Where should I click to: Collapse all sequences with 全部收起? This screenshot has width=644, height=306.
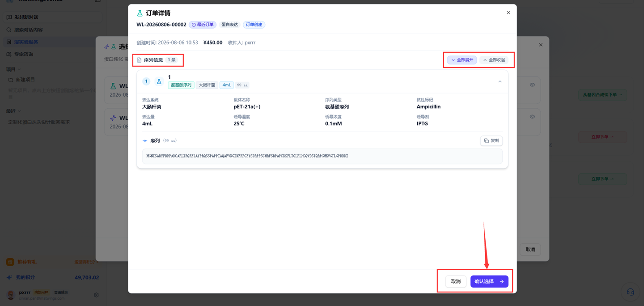tap(494, 60)
